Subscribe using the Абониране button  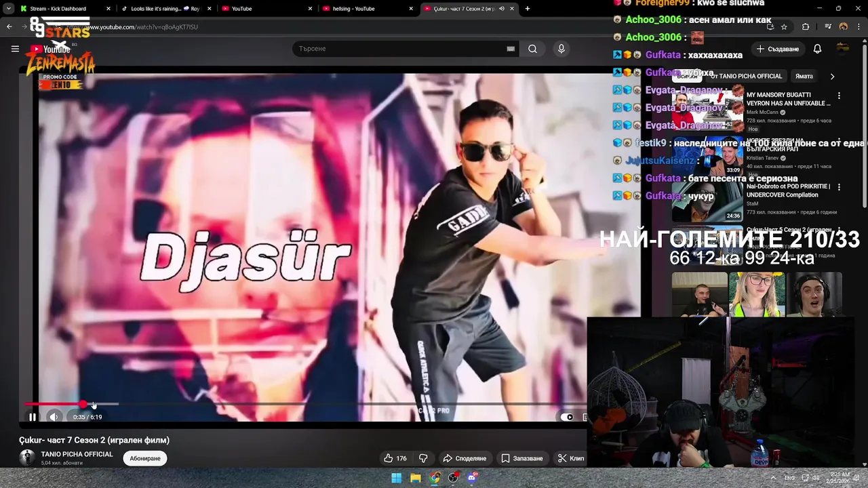145,458
